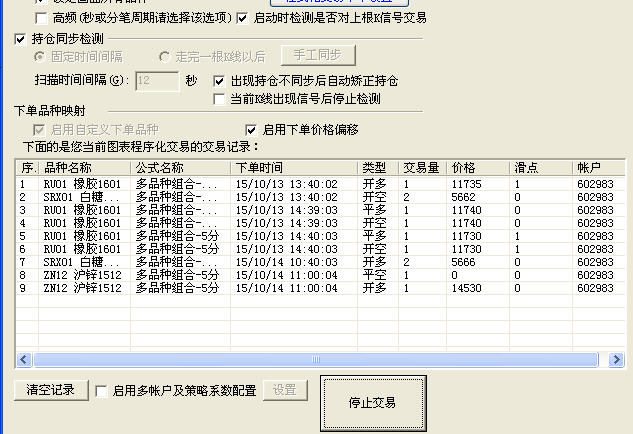This screenshot has width=633, height=434.
Task: Enable 启用多帐户及策略系数配置 checkbox
Action: click(101, 391)
